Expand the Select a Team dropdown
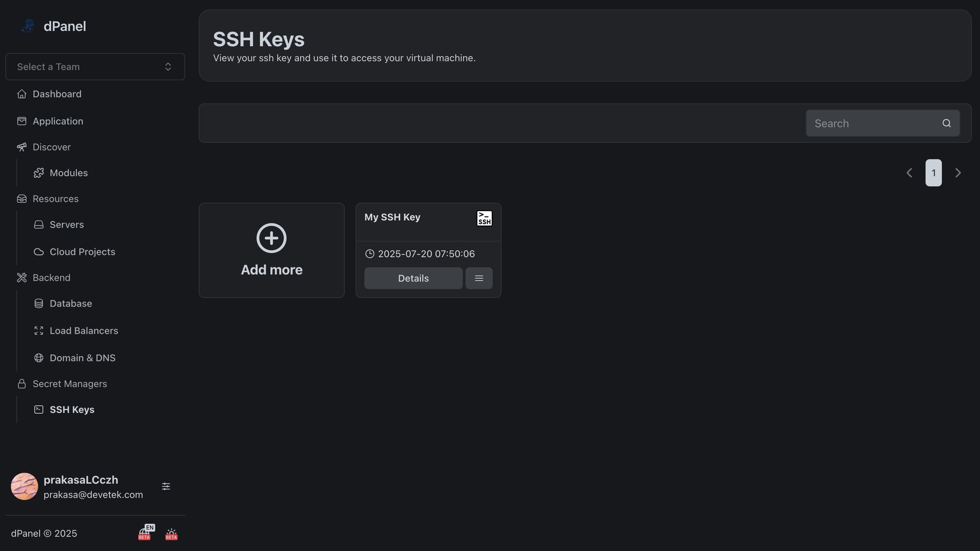The width and height of the screenshot is (980, 551). point(95,67)
